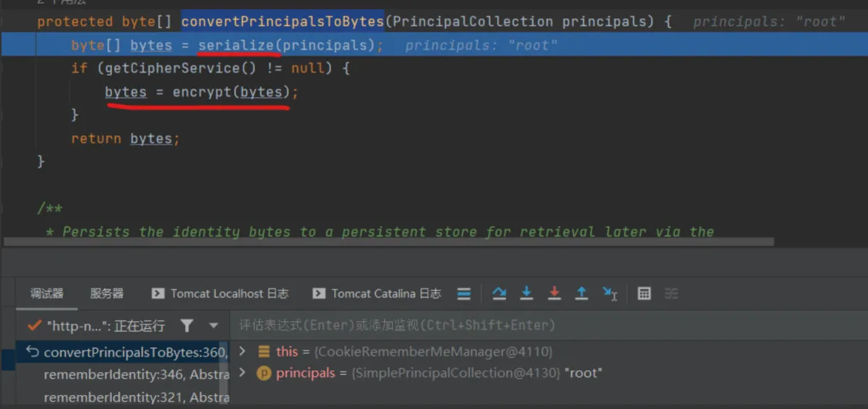This screenshot has height=409, width=868.
Task: Switch to the 服务器 tab
Action: click(x=106, y=293)
